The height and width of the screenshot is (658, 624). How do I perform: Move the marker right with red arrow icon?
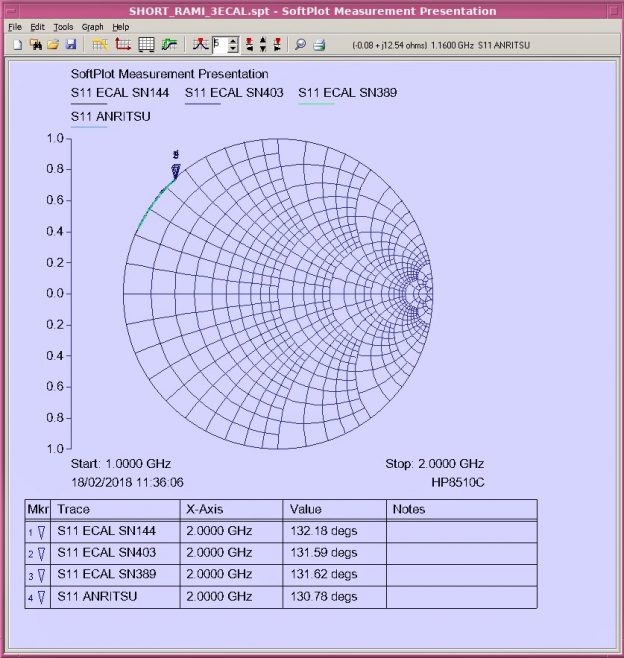(x=277, y=44)
